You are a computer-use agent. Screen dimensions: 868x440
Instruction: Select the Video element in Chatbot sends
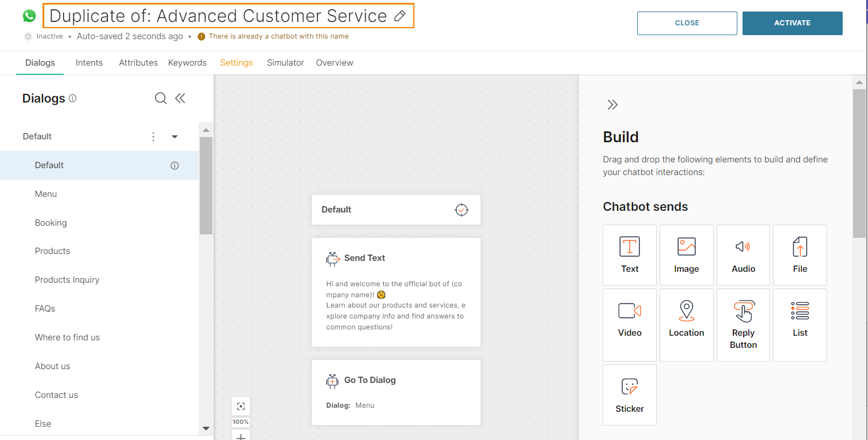(629, 319)
